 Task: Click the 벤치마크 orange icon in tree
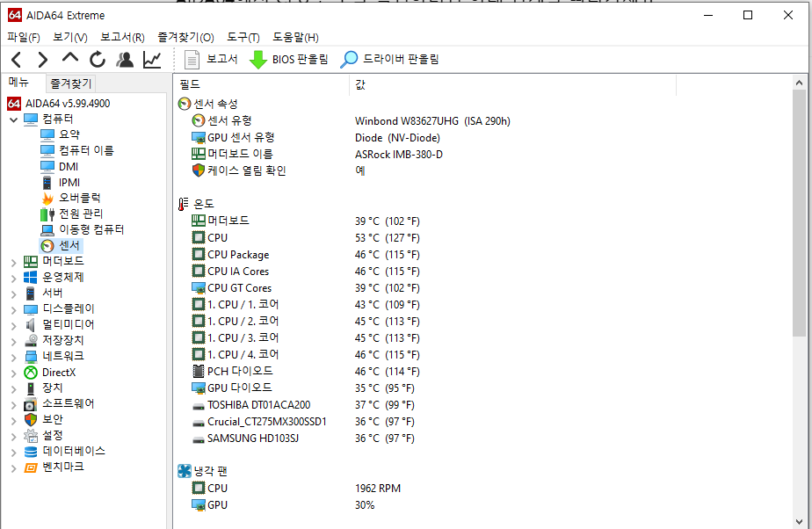[31, 467]
